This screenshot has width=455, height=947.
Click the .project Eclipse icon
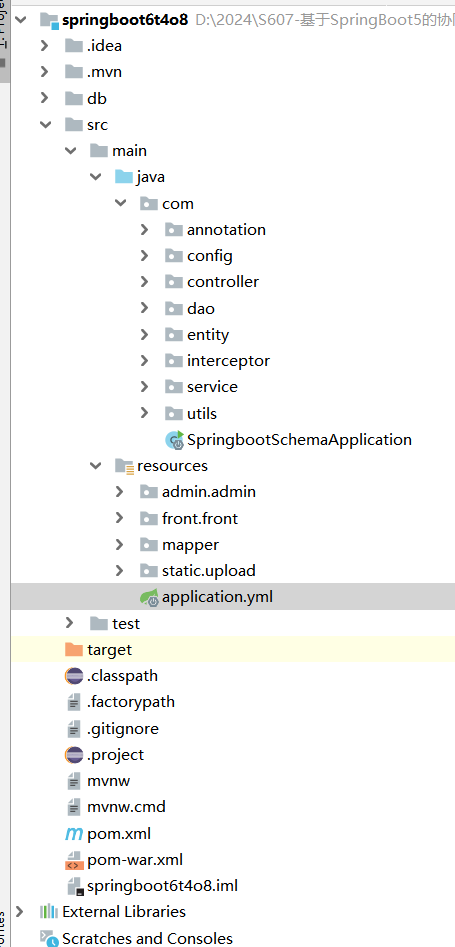pos(74,754)
